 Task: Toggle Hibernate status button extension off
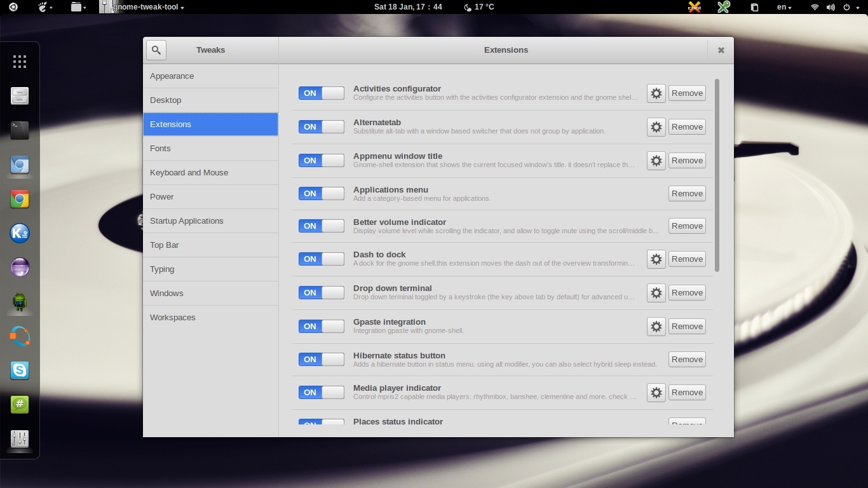(x=322, y=360)
